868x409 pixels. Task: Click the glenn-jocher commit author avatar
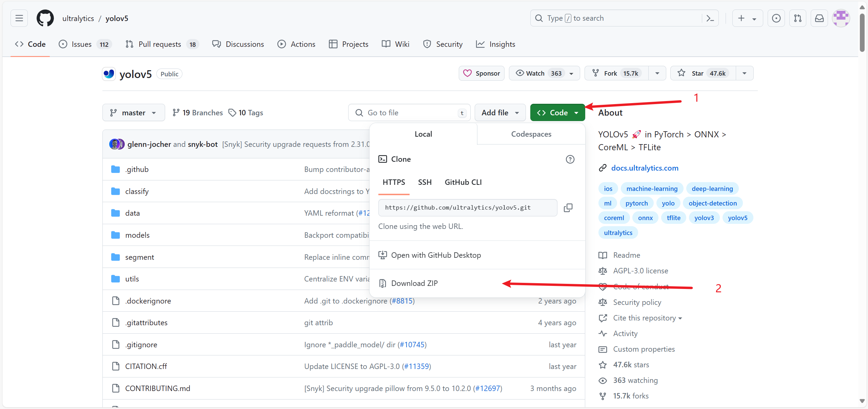coord(114,144)
